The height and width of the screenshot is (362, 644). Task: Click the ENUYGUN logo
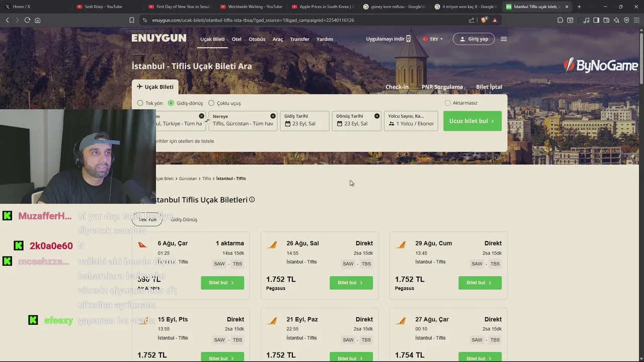[x=159, y=38]
